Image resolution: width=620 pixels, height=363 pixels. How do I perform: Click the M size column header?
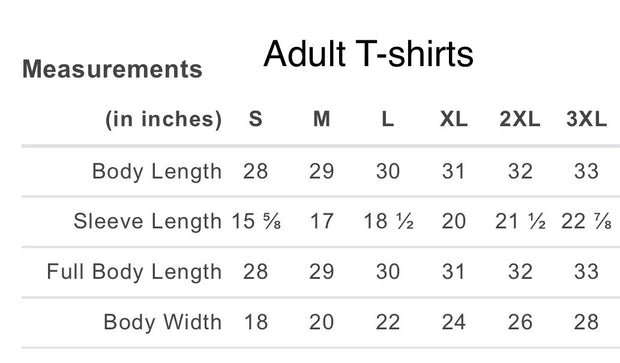[321, 119]
